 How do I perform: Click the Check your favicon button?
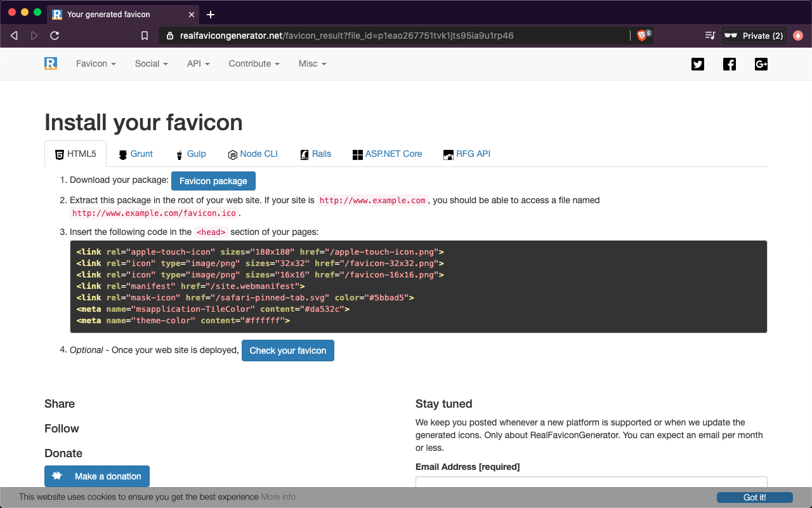pyautogui.click(x=288, y=351)
